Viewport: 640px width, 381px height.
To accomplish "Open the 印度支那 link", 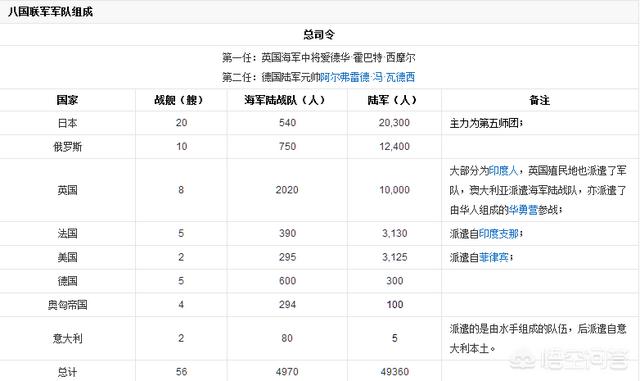I will [x=499, y=234].
